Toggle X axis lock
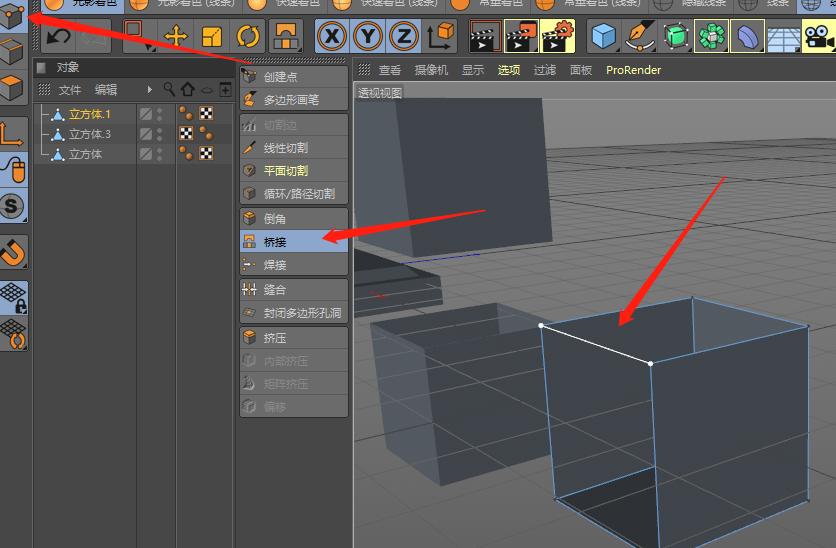This screenshot has width=836, height=548. 332,36
